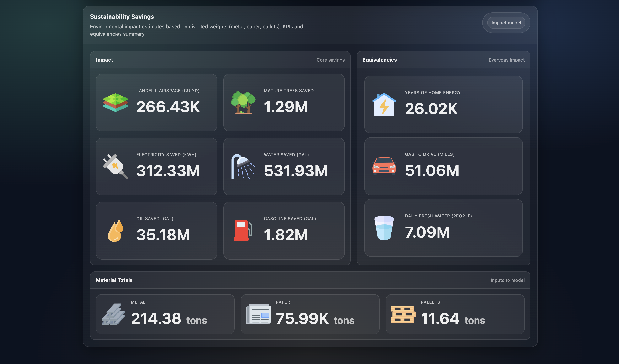Click the DAILY FRESH WATER (PEOPLE) label

pyautogui.click(x=439, y=216)
